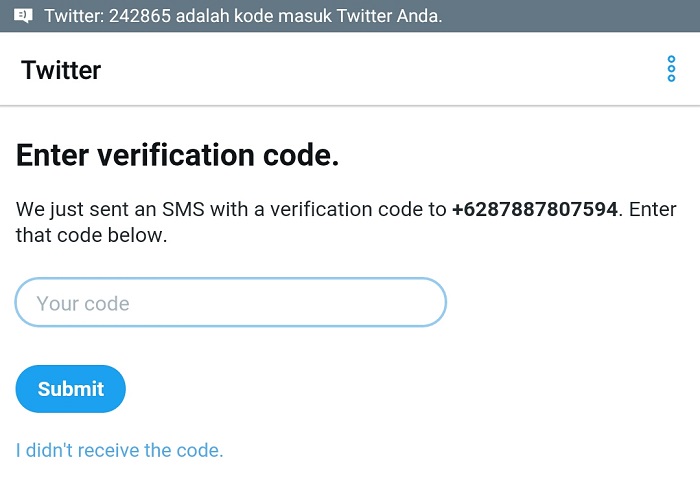Click the bold phone number +6287887807594
700x484 pixels.
[535, 210]
